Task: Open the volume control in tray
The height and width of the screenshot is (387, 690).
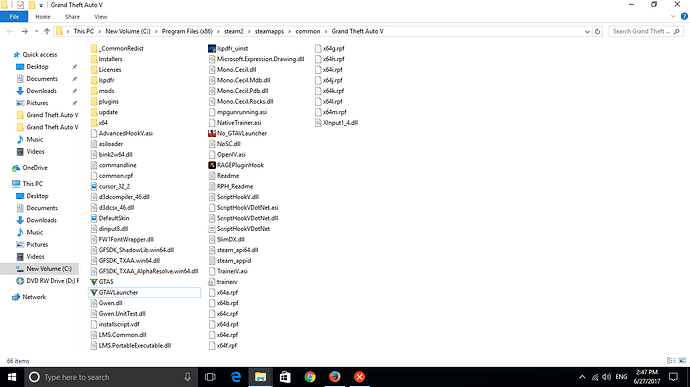Action: (x=607, y=377)
